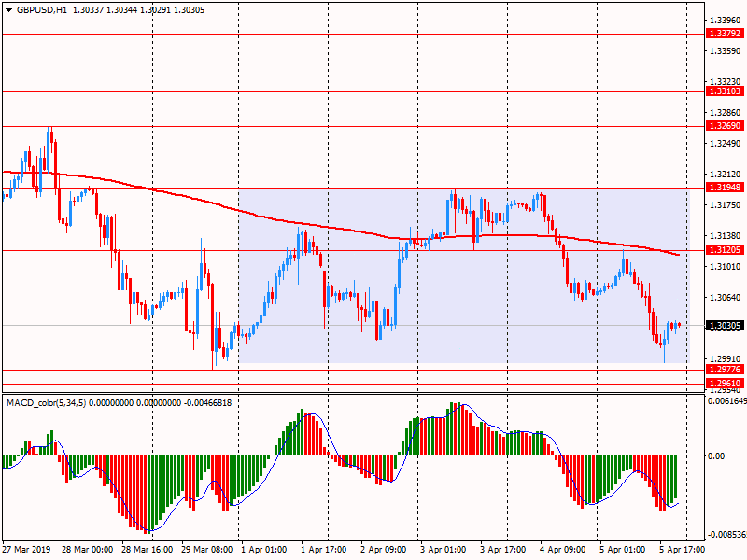This screenshot has height=560, width=747.
Task: Click the 5 Apr 17:00 time label
Action: click(x=682, y=550)
